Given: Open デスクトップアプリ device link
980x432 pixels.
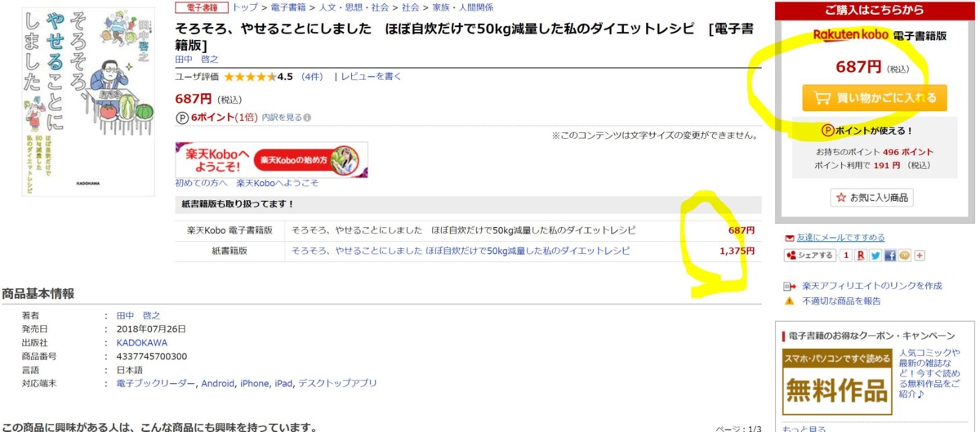Looking at the screenshot, I should [x=337, y=383].
